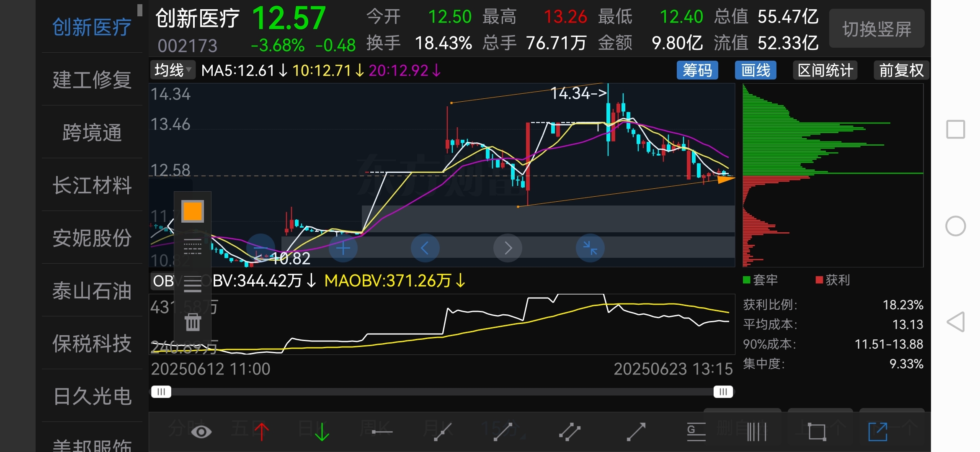Toggle the 画线 drawing mode
Screen dimensions: 980x452
756,70
